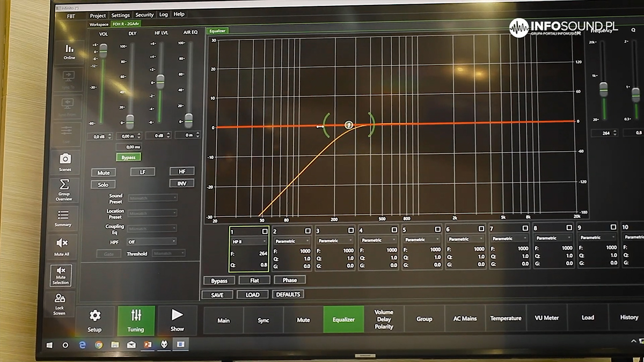Click the HF LVL slider handle
Screen dimensions: 644x362
click(x=160, y=81)
